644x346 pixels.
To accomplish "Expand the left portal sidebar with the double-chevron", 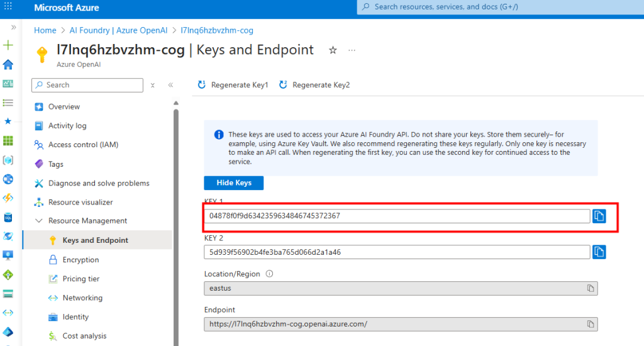I will 14,27.
